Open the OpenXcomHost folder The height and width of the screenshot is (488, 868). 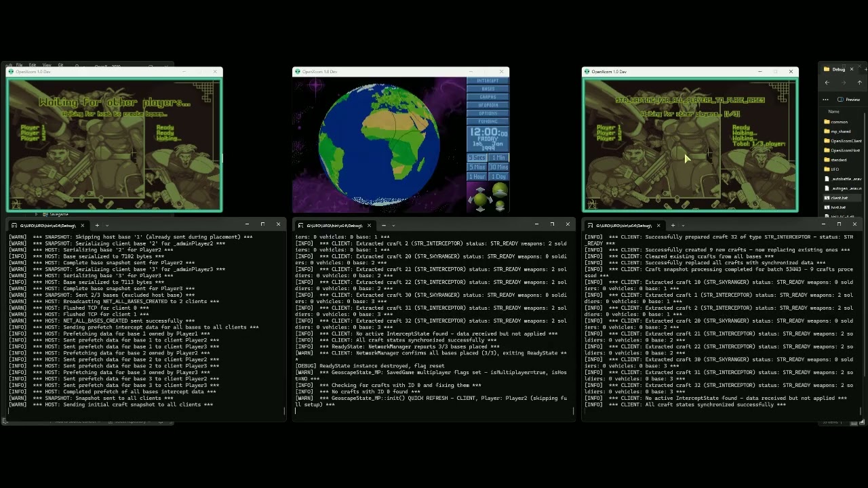click(843, 150)
